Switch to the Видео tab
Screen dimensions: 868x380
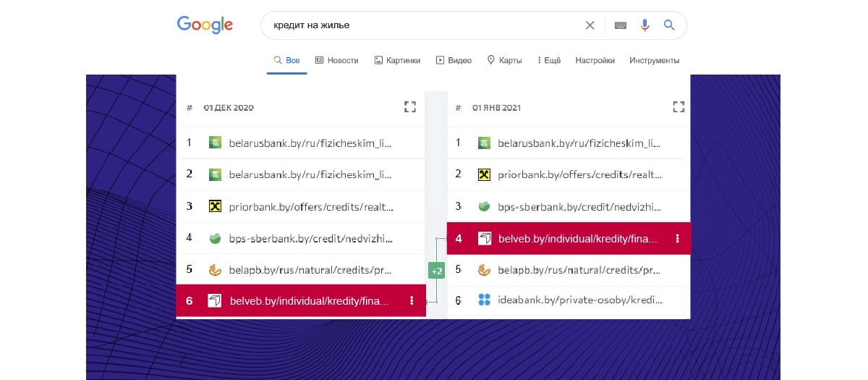click(454, 61)
